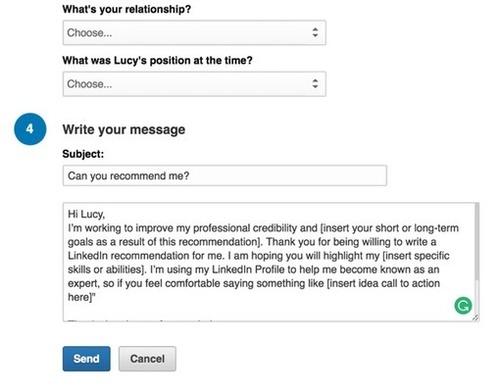
Task: Click the message box vertical scrollbar
Action: point(477,242)
